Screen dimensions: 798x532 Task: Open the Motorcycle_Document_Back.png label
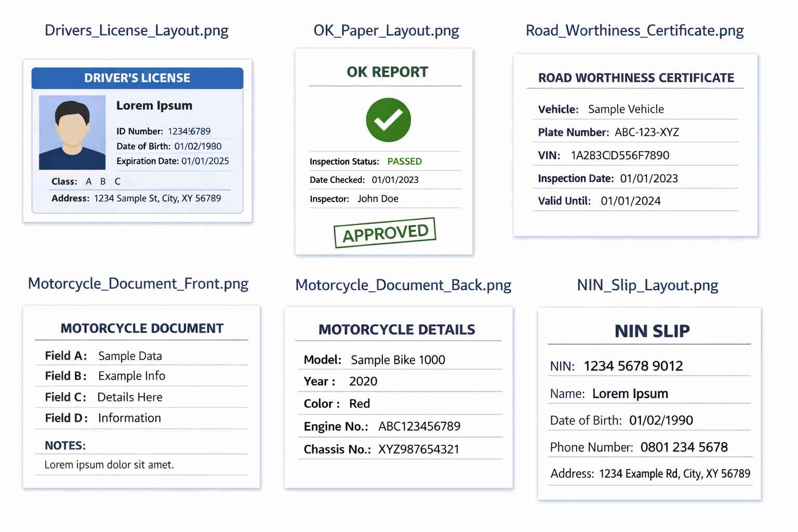tap(403, 285)
